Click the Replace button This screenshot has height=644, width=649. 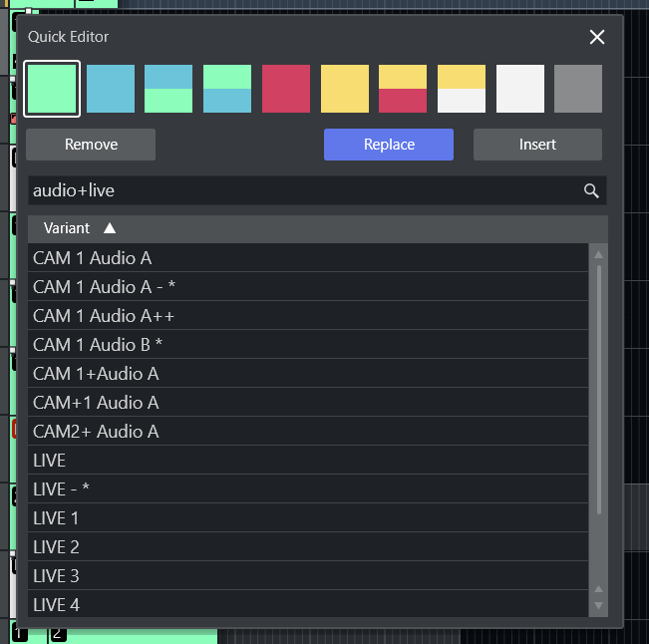389,145
